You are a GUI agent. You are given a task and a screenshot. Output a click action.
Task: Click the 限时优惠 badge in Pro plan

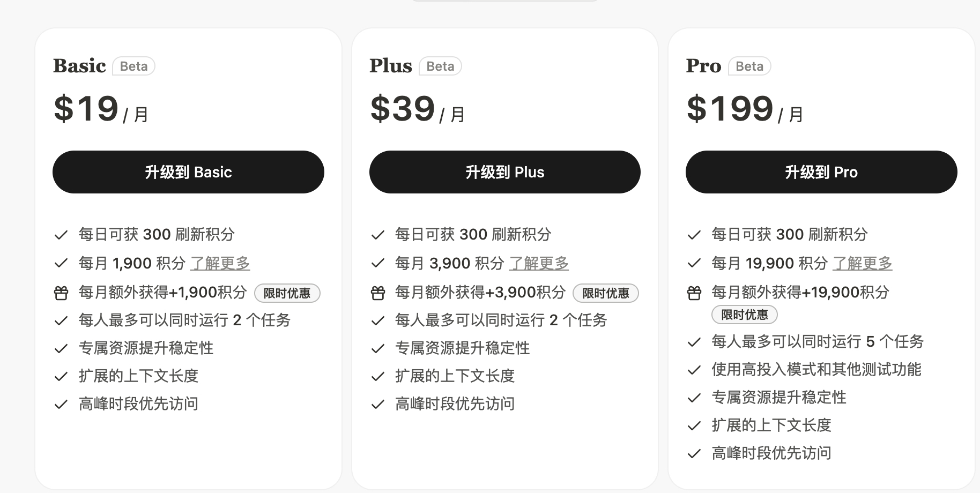[745, 315]
